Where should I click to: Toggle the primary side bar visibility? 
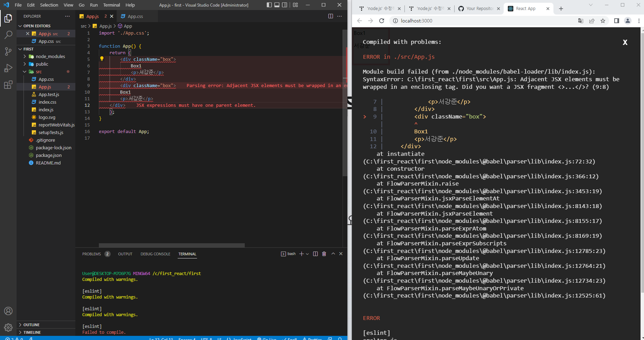[x=269, y=5]
